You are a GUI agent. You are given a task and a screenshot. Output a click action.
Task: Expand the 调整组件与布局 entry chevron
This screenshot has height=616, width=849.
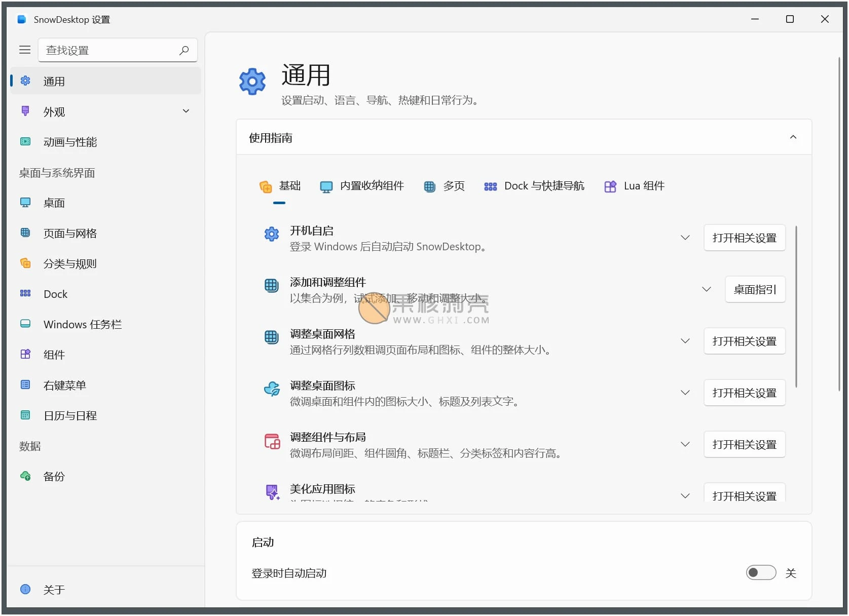[685, 444]
